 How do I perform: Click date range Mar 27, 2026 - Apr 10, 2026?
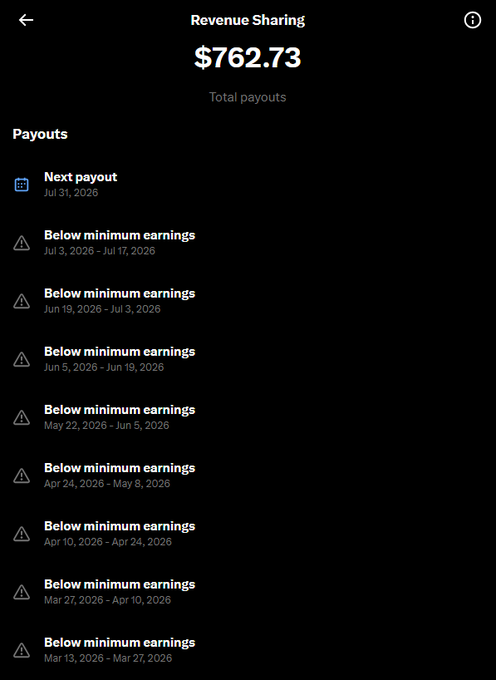(x=108, y=599)
